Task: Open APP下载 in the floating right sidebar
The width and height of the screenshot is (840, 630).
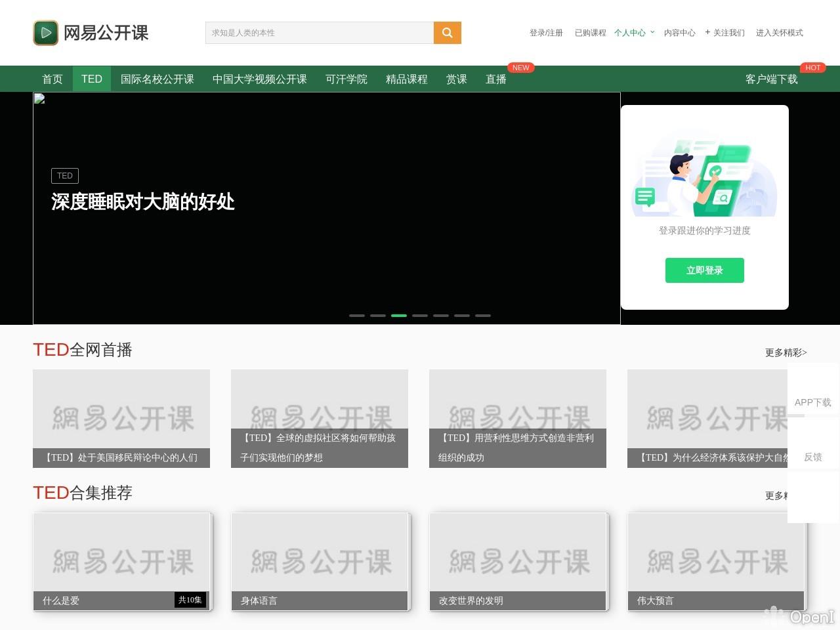Action: 813,402
